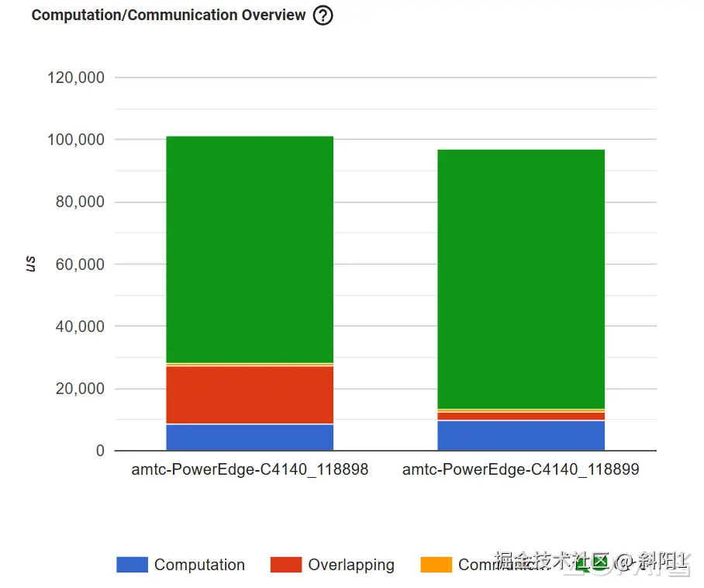This screenshot has width=704, height=588.
Task: Open the help icon beside Computation/Communication Overview
Action: (323, 16)
